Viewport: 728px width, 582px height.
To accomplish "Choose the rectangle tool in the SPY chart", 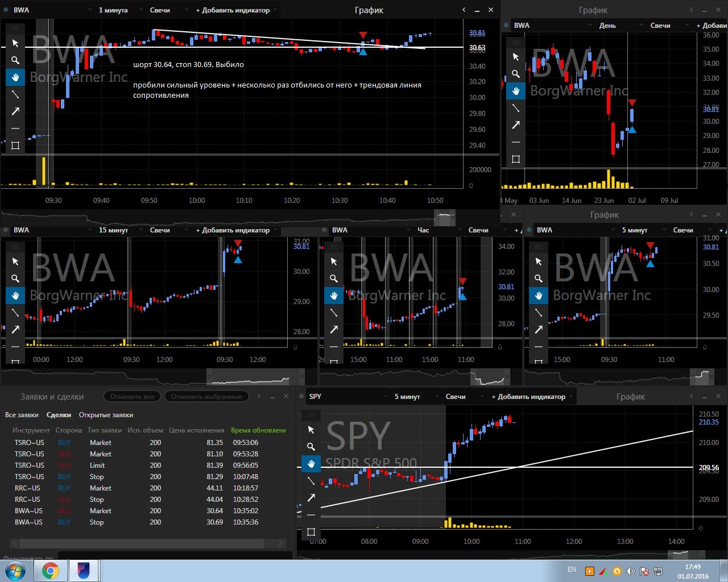I will [x=311, y=532].
